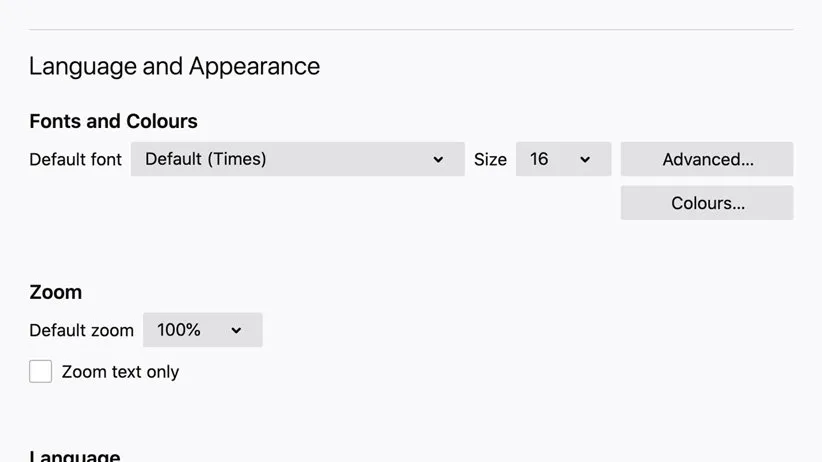Open the Advanced fonts settings
This screenshot has height=462, width=822.
[x=707, y=159]
